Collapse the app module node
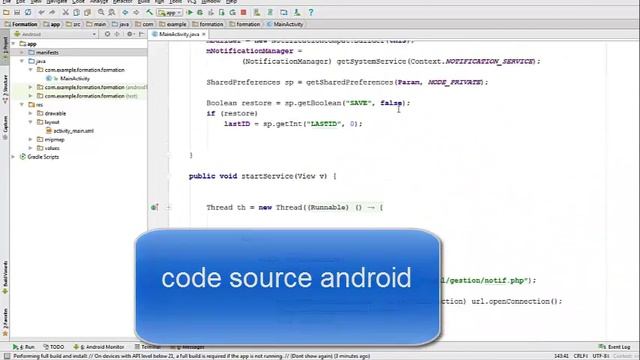The width and height of the screenshot is (640, 360). point(13,44)
